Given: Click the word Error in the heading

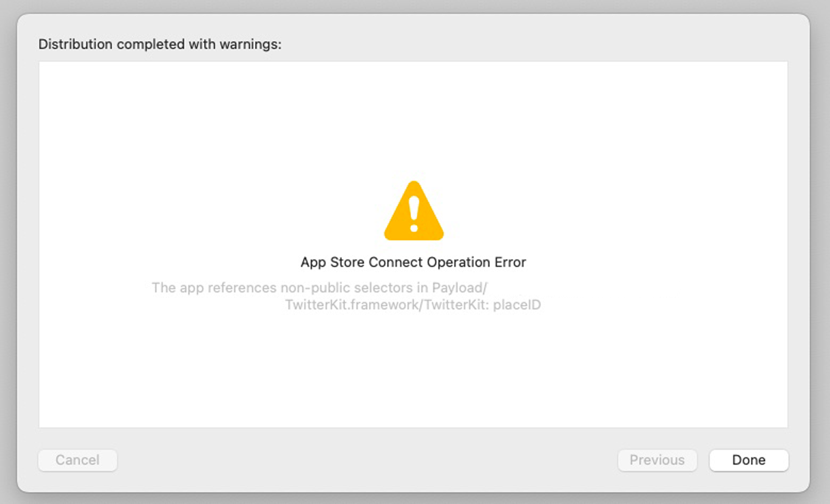Looking at the screenshot, I should point(510,262).
